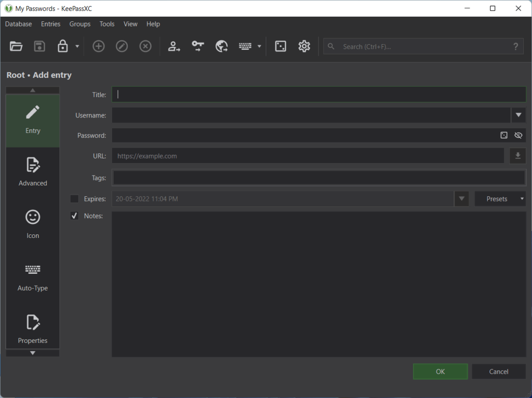This screenshot has height=398, width=532.
Task: Click Delete entry X circle icon
Action: click(x=145, y=46)
